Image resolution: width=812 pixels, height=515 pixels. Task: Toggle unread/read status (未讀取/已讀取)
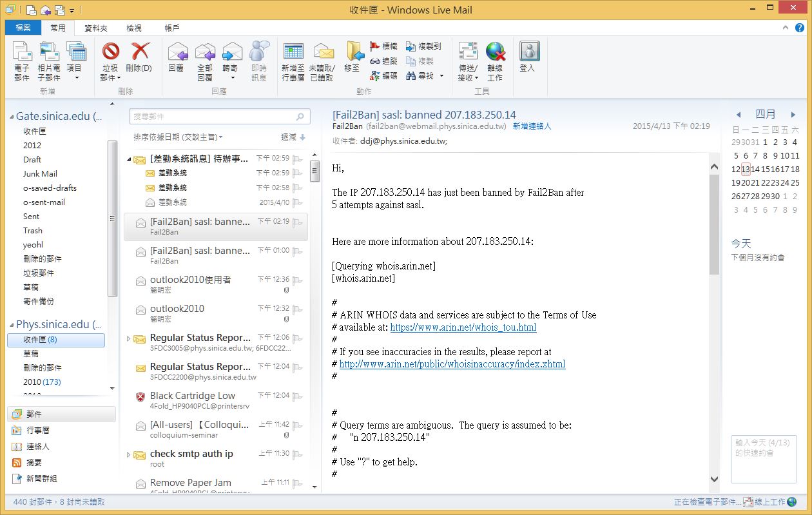322,61
